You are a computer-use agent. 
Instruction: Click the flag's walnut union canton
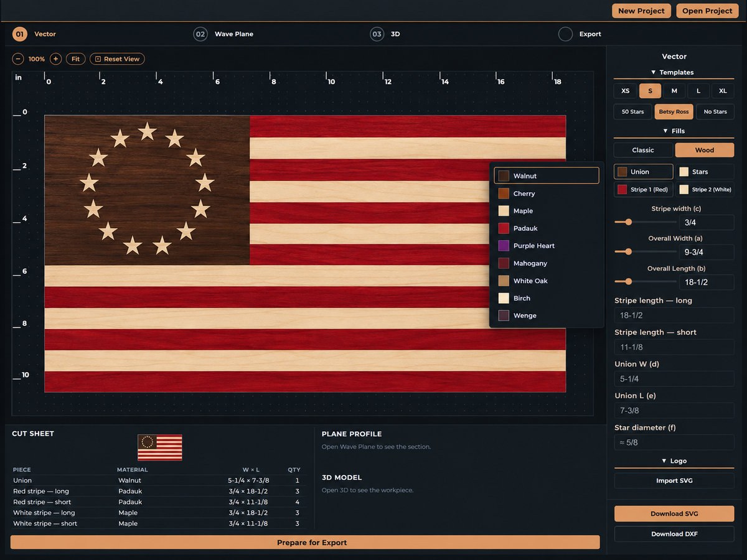click(147, 190)
